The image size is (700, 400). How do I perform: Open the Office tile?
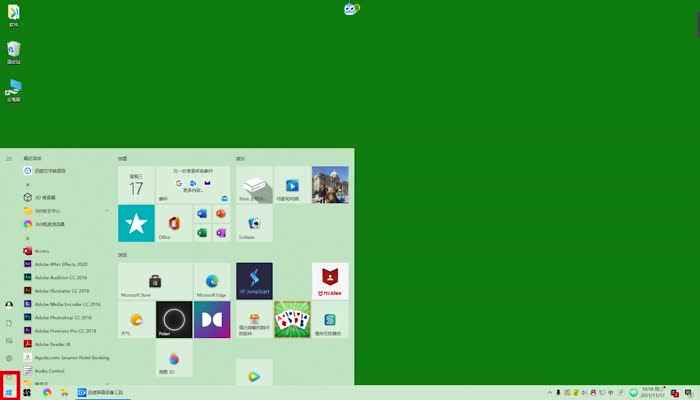[x=174, y=223]
